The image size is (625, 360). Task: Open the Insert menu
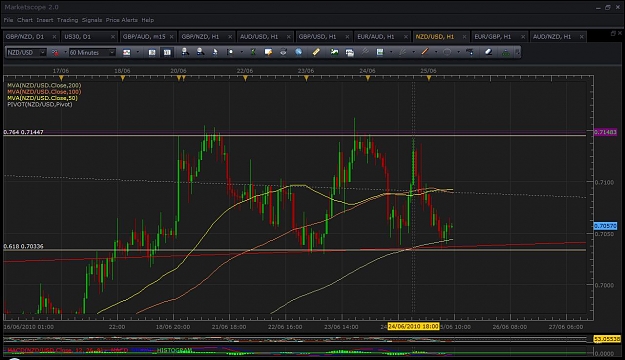45,20
